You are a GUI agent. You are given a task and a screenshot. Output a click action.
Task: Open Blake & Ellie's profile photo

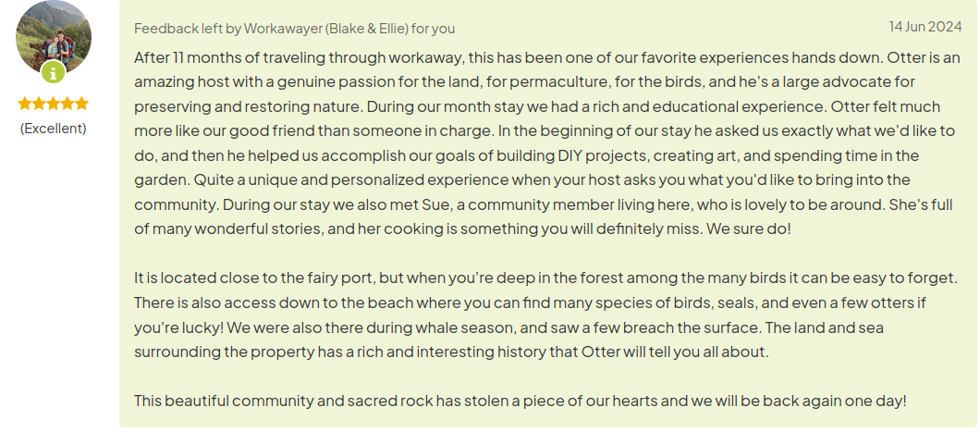coord(53,37)
